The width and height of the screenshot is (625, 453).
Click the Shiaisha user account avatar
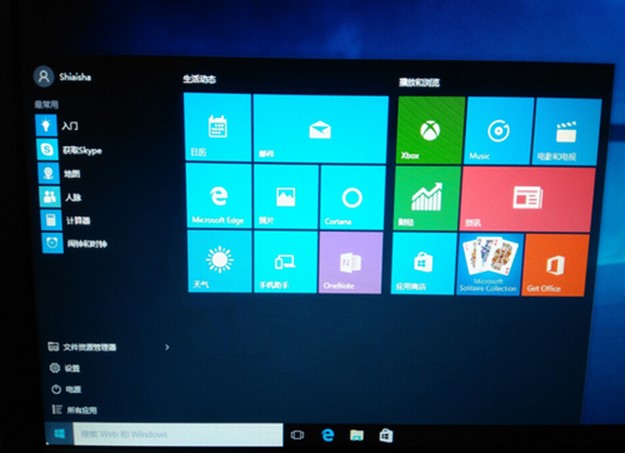click(44, 76)
